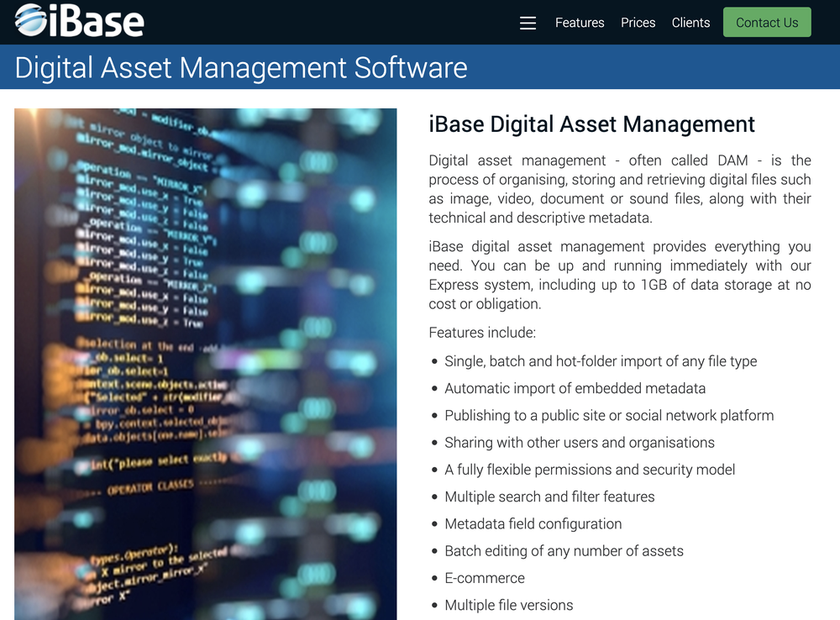This screenshot has width=840, height=620.
Task: Click the iBase logo
Action: [x=79, y=21]
